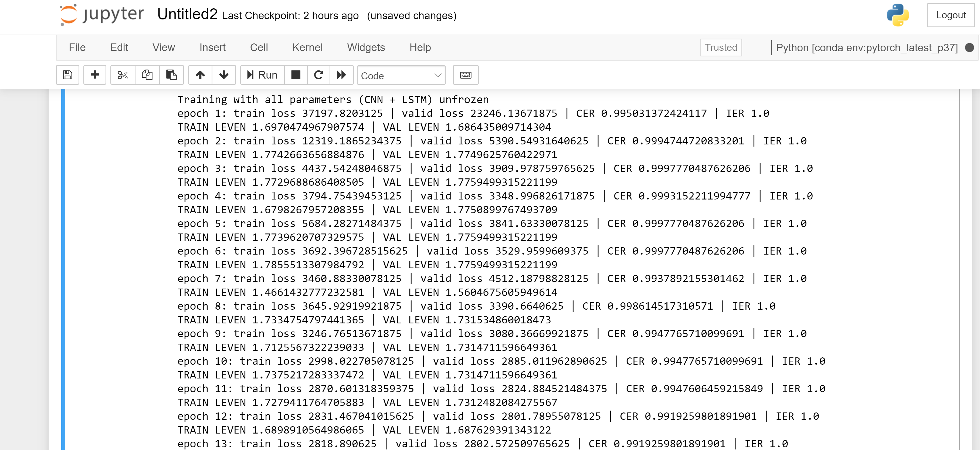Viewport: 980px width, 450px height.
Task: Open the Widgets menu
Action: [366, 48]
